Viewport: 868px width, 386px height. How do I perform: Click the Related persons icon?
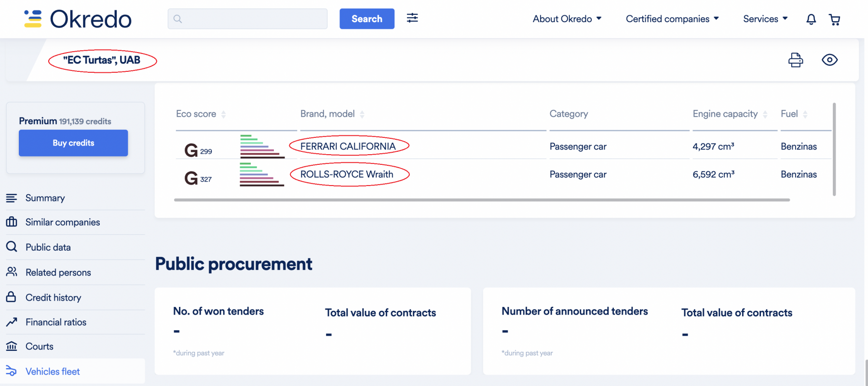tap(12, 272)
